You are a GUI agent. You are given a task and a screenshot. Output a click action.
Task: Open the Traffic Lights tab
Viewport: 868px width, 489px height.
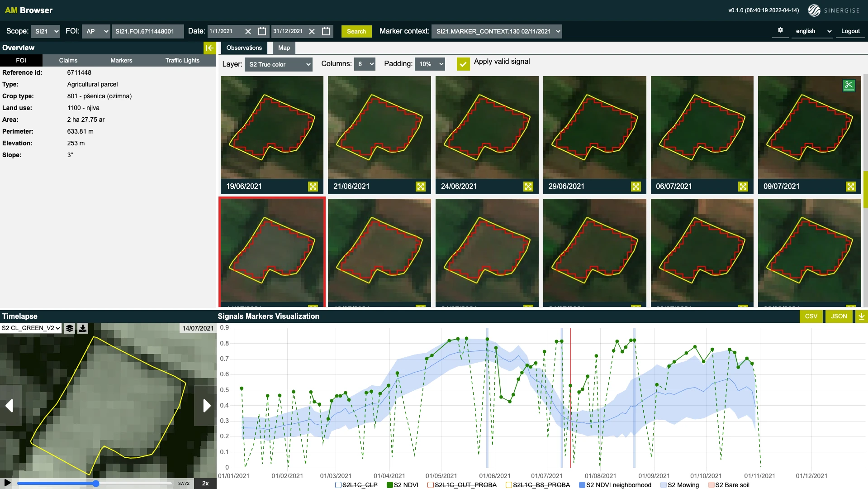pyautogui.click(x=182, y=60)
